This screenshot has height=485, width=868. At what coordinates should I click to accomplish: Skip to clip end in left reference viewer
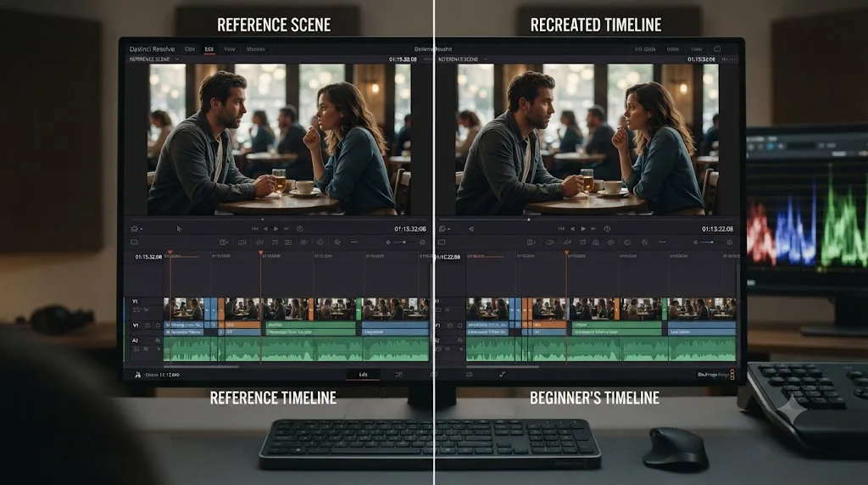point(287,229)
